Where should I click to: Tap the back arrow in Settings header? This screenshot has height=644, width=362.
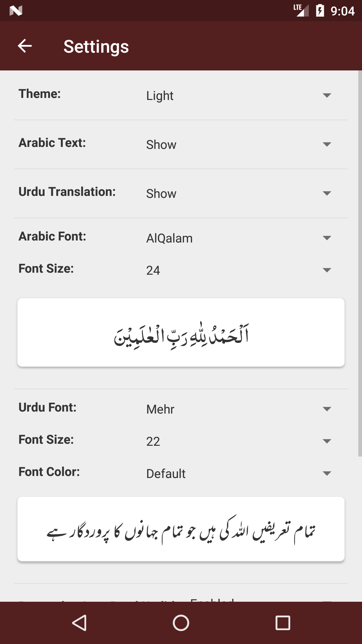[x=25, y=46]
